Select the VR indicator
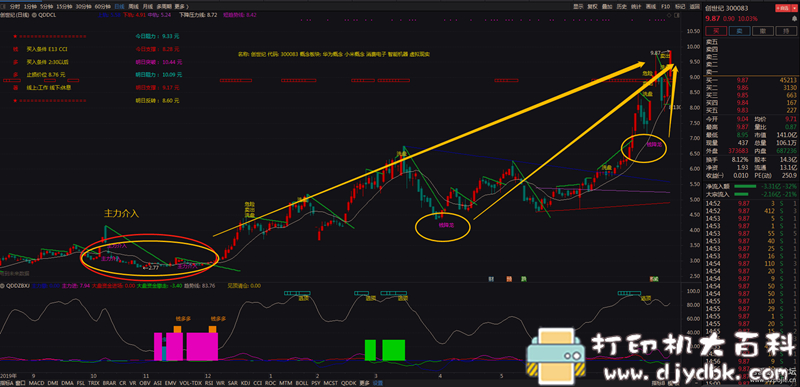The image size is (800, 387). [x=133, y=382]
